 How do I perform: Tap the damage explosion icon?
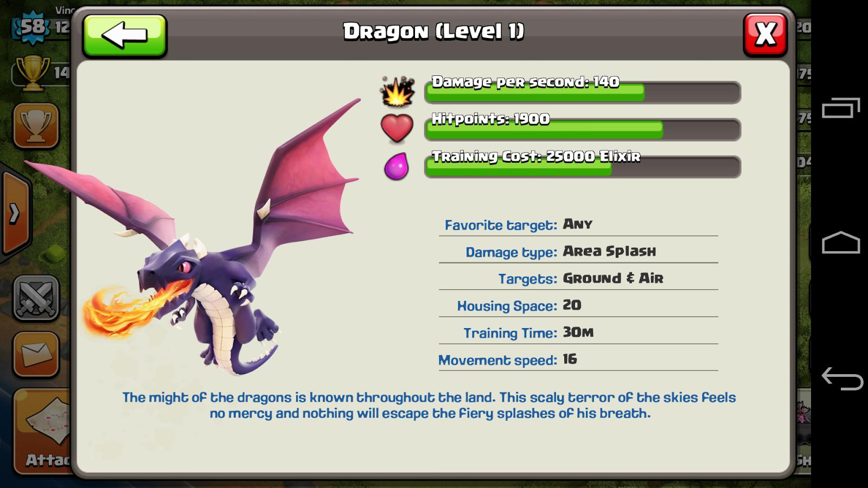[x=397, y=91]
